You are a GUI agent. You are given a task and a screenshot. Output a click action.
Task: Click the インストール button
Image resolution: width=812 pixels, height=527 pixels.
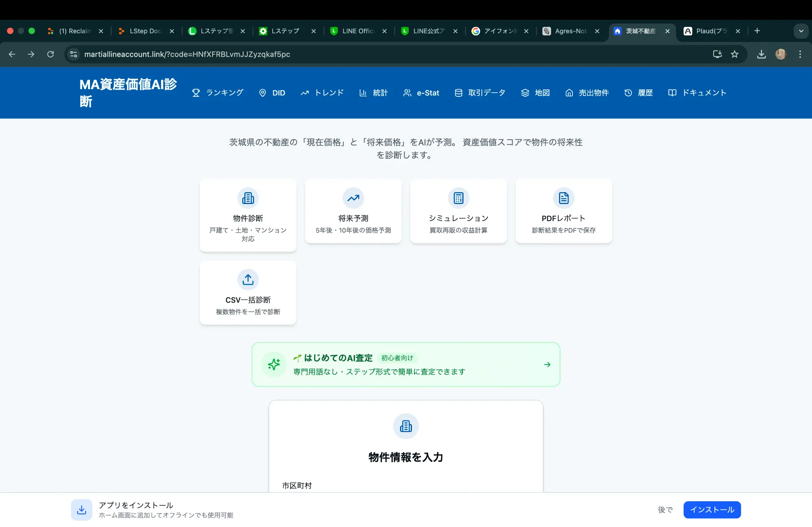711,510
